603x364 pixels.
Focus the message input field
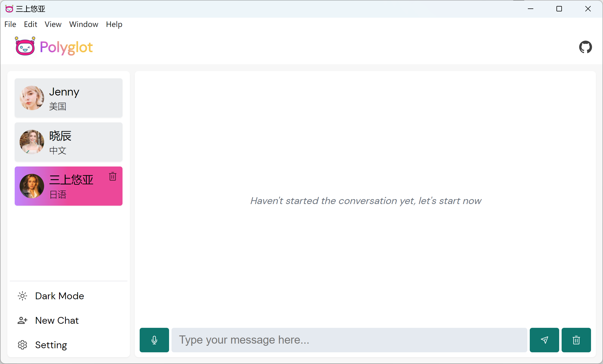(x=349, y=340)
